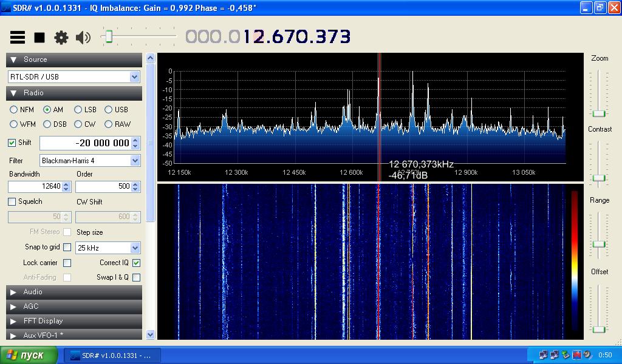622x364 pixels.
Task: Open the settings gear icon
Action: point(61,38)
